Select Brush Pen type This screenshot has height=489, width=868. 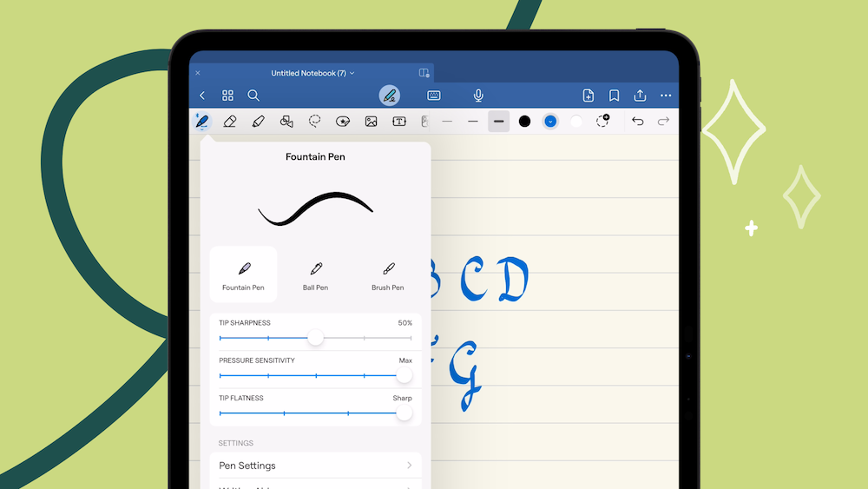tap(388, 275)
